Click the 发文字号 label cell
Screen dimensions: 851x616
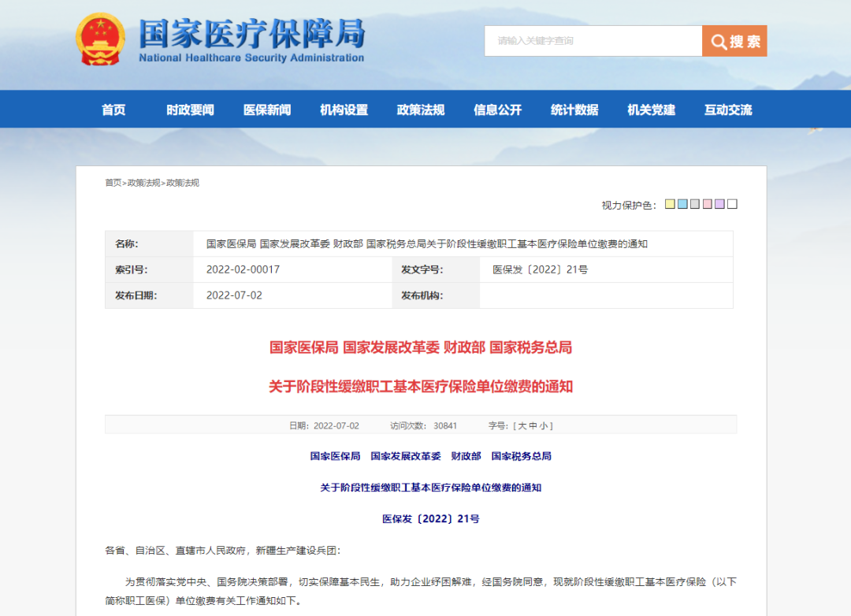[x=436, y=269]
